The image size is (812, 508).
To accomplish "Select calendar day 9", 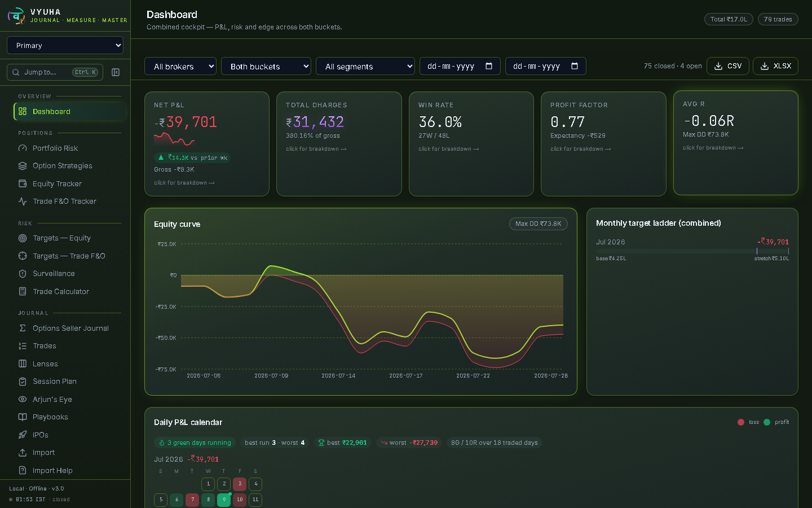I will (x=224, y=500).
